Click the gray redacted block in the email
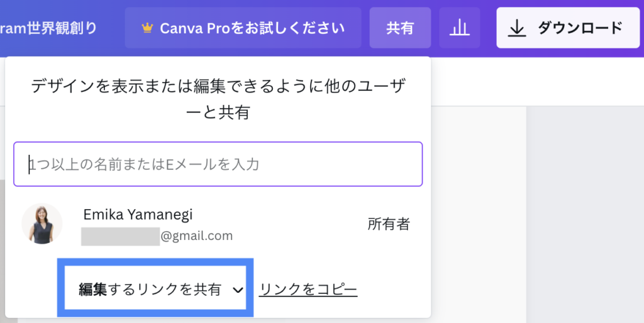Image resolution: width=644 pixels, height=323 pixels. pyautogui.click(x=120, y=236)
